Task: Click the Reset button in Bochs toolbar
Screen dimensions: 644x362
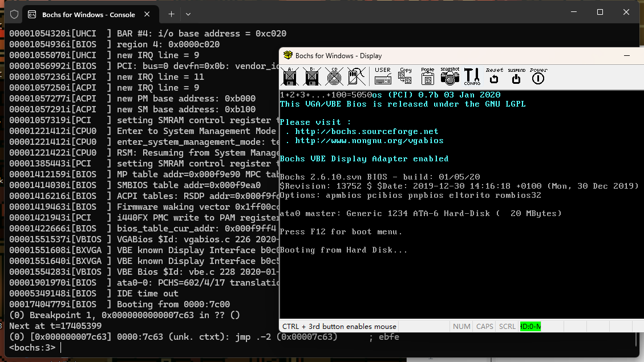Action: pos(494,76)
